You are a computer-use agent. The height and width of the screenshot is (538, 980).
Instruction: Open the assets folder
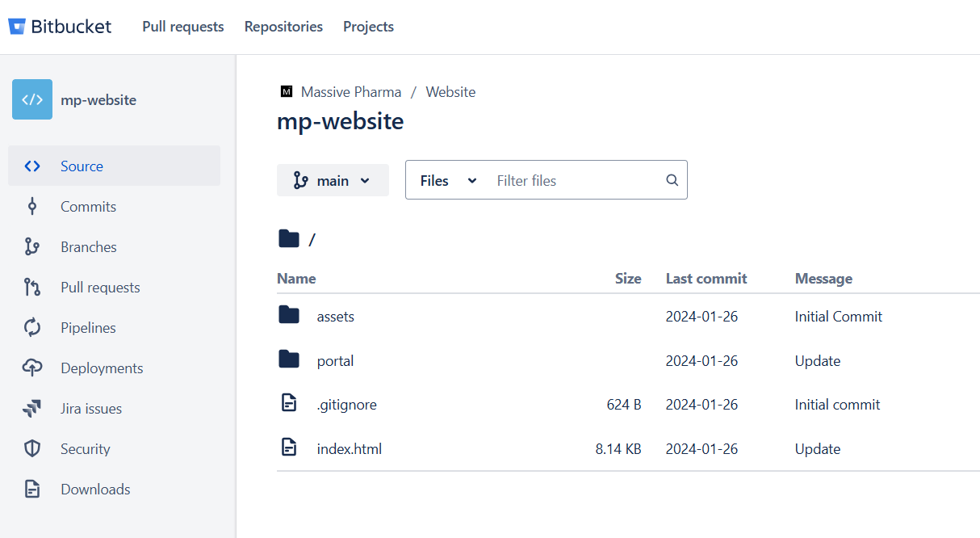point(335,317)
